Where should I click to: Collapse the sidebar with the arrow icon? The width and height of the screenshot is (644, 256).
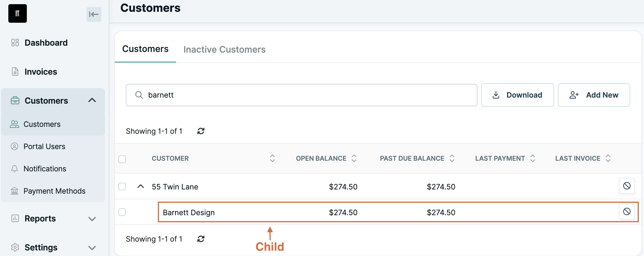pos(94,14)
